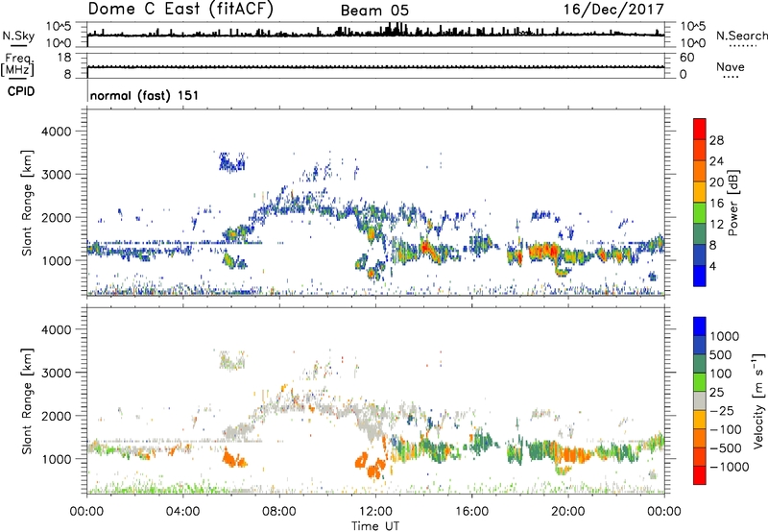The height and width of the screenshot is (532, 768).
Task: Click the "60" Nave axis tick label
Action: pyautogui.click(x=686, y=58)
